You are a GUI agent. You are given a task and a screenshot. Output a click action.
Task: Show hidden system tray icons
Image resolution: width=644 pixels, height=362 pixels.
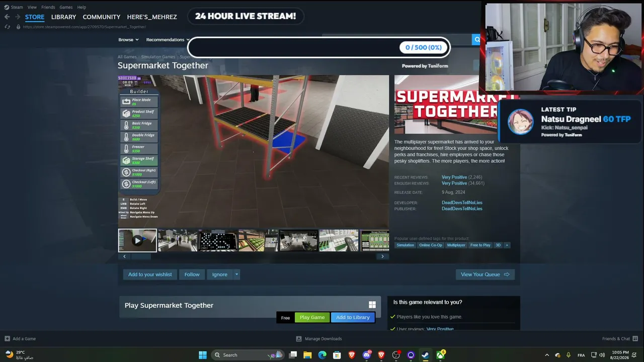(x=547, y=355)
